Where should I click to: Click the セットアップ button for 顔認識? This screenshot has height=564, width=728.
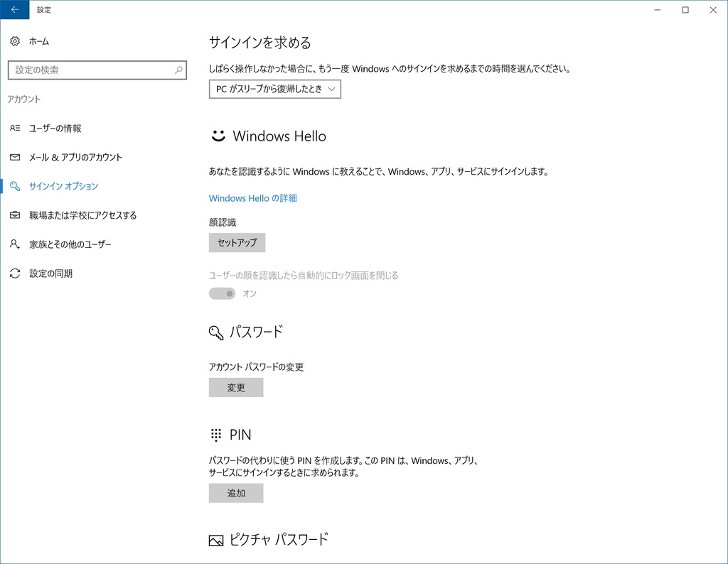[x=237, y=242]
